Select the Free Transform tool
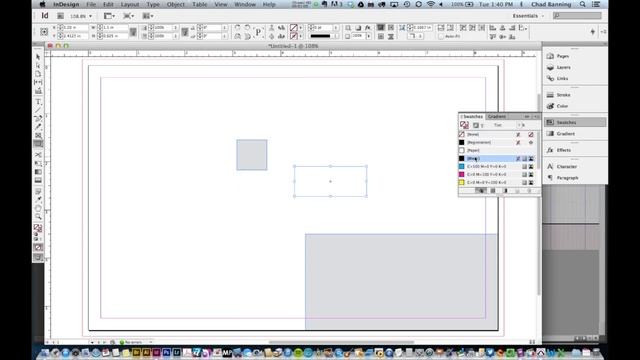The height and width of the screenshot is (360, 640). coord(38,163)
